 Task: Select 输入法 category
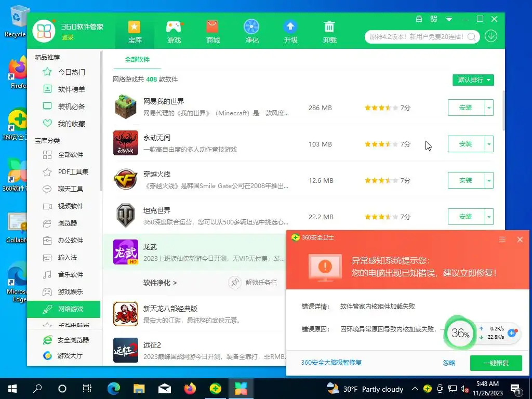point(64,258)
